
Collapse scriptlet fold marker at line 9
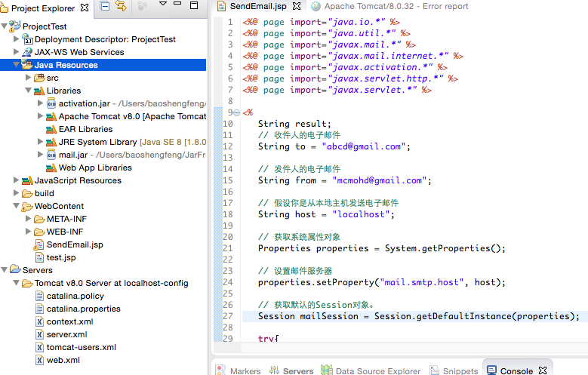coord(236,112)
